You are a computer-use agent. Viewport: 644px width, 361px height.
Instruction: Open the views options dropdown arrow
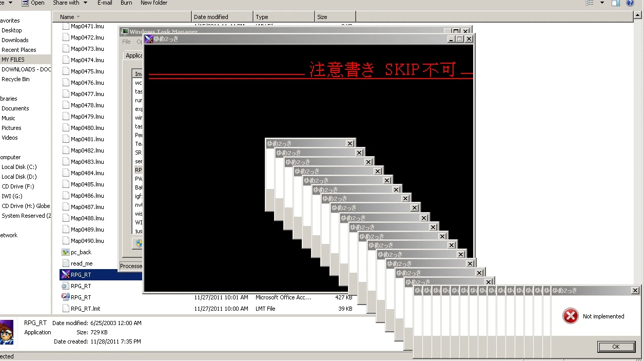pyautogui.click(x=602, y=3)
